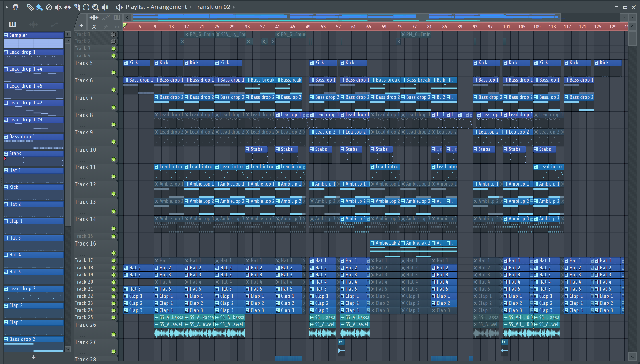The width and height of the screenshot is (640, 364).
Task: Select the Draw pencil tool
Action: point(30,7)
